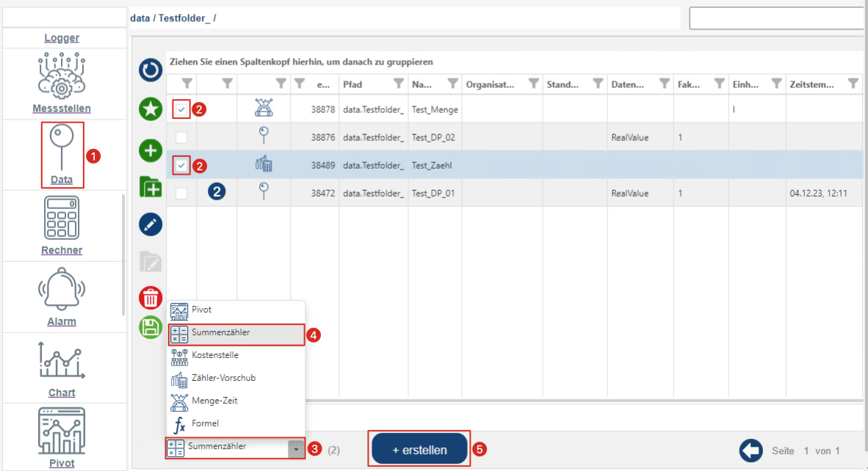Click the blue pencil edit icon
This screenshot has height=471, width=868.
[x=151, y=225]
